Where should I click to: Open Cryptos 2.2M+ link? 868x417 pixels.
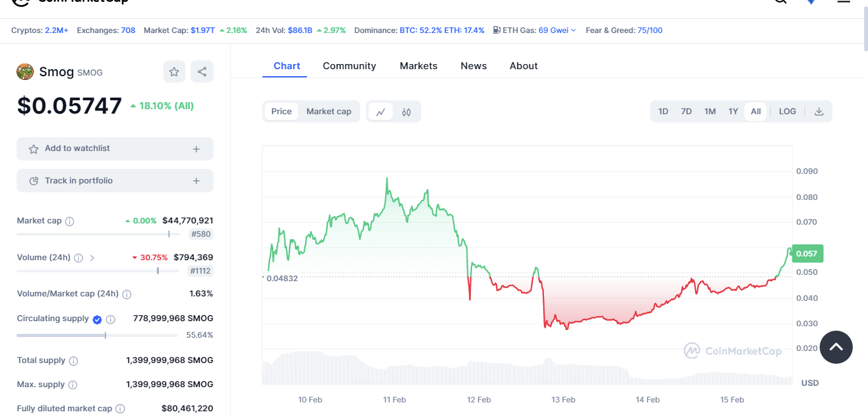click(57, 30)
